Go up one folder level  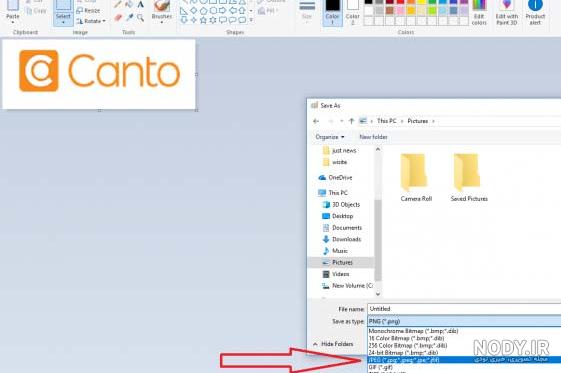coord(351,121)
